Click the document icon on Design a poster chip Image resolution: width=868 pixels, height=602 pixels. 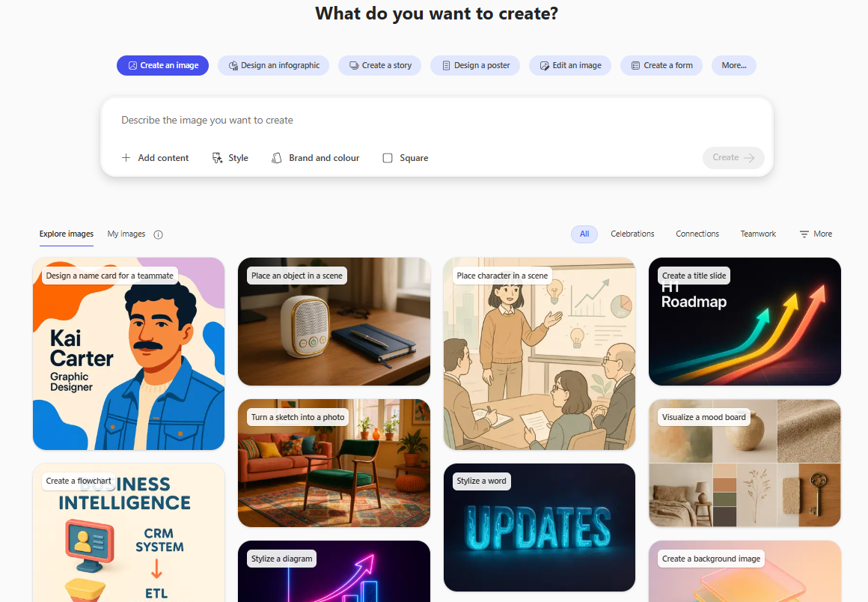pyautogui.click(x=446, y=65)
